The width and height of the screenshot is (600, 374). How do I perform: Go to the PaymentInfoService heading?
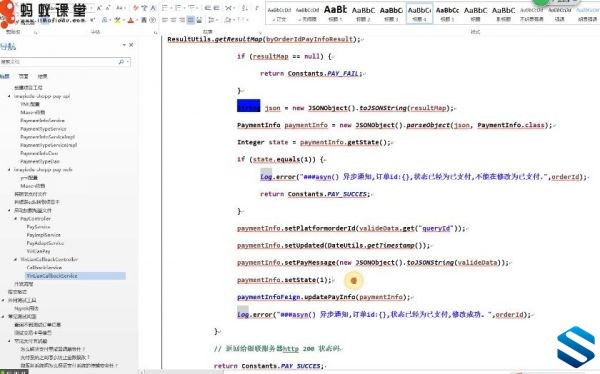coord(42,121)
